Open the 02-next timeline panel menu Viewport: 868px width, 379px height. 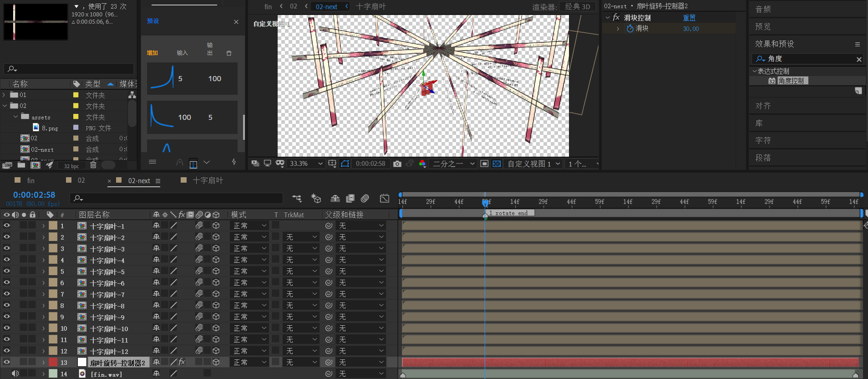tap(158, 181)
